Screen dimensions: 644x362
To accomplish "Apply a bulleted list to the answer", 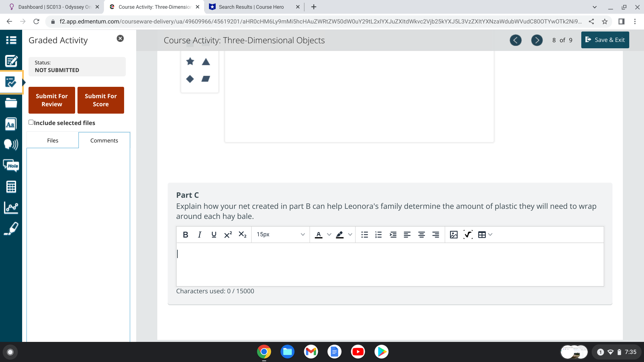I will [364, 235].
